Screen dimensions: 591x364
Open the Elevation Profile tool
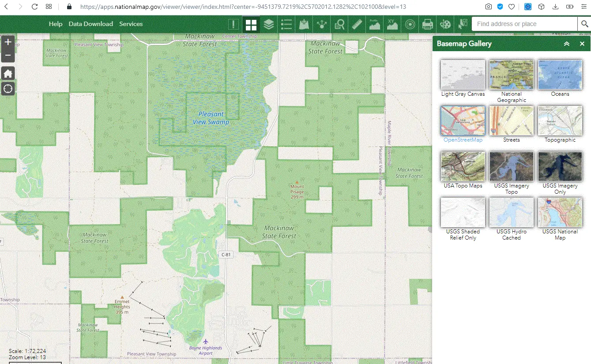(x=374, y=24)
